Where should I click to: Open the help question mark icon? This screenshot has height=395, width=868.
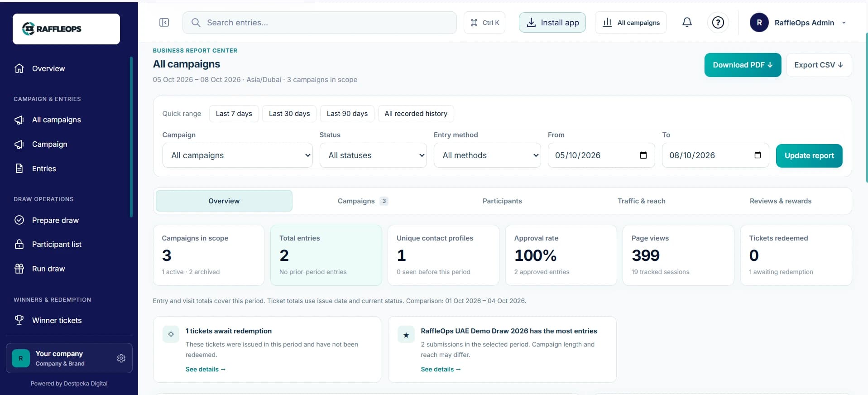point(718,23)
